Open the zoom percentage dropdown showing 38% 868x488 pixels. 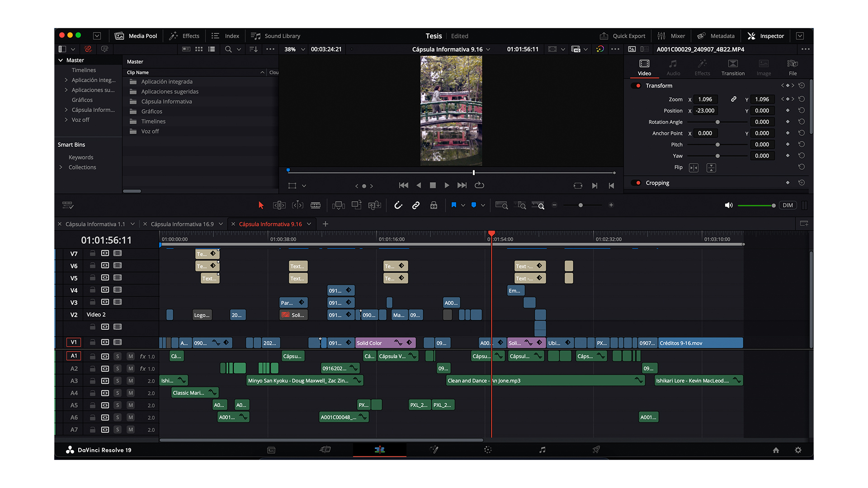click(294, 49)
